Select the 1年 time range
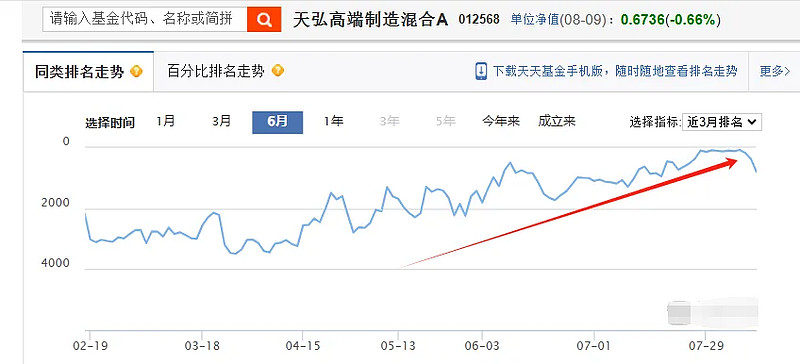This screenshot has height=364, width=800. coord(333,122)
